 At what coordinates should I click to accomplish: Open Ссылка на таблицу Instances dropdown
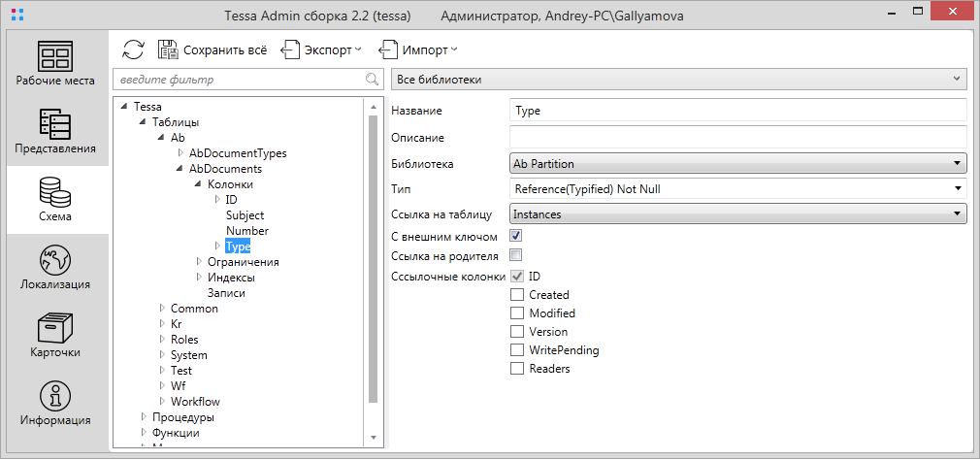click(738, 214)
